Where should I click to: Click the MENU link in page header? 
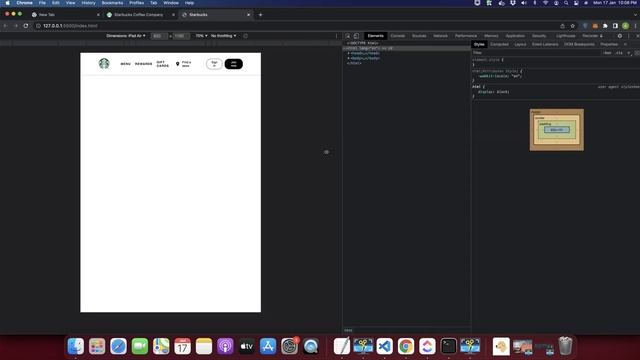tap(126, 64)
